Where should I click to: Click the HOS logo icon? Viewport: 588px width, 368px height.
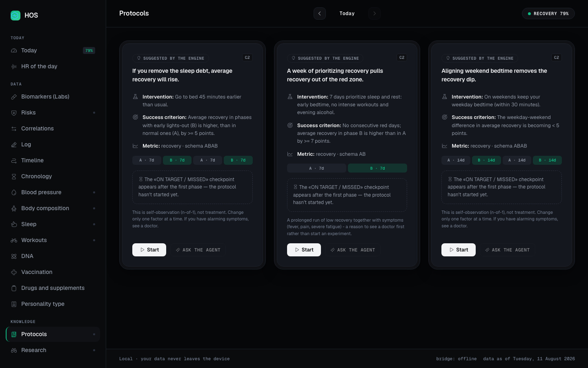[16, 16]
